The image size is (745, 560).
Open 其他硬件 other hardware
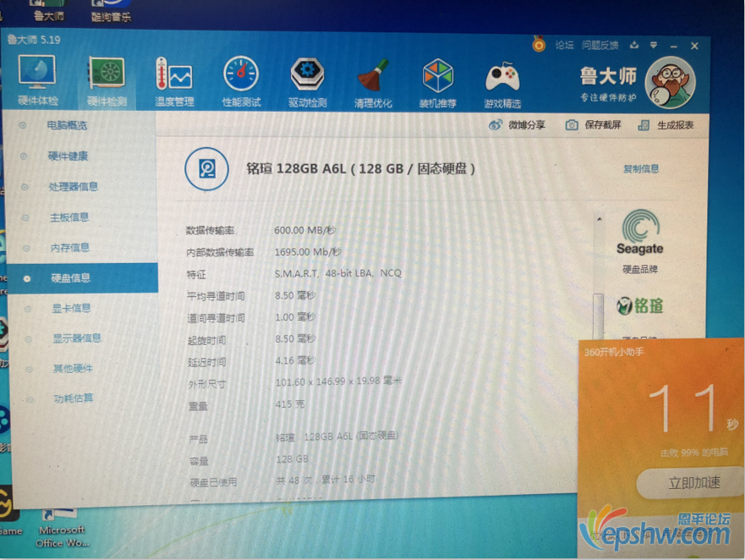point(73,369)
